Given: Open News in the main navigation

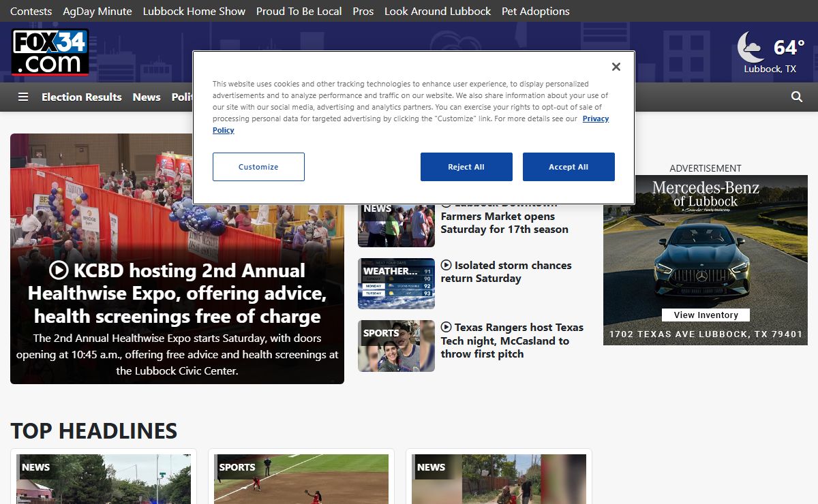Looking at the screenshot, I should (147, 97).
